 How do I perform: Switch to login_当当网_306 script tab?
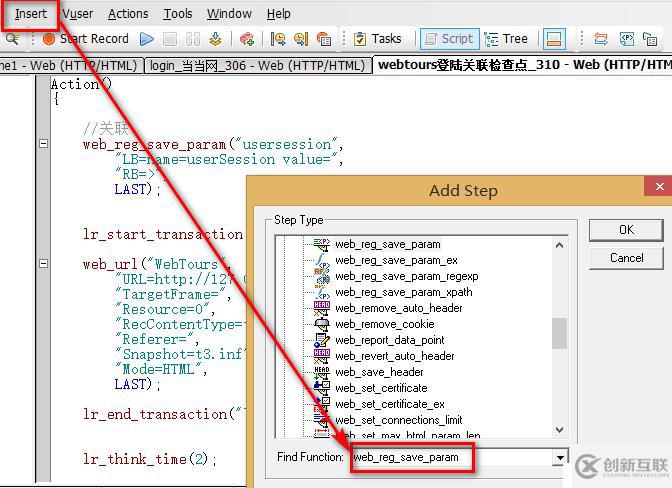[257, 65]
